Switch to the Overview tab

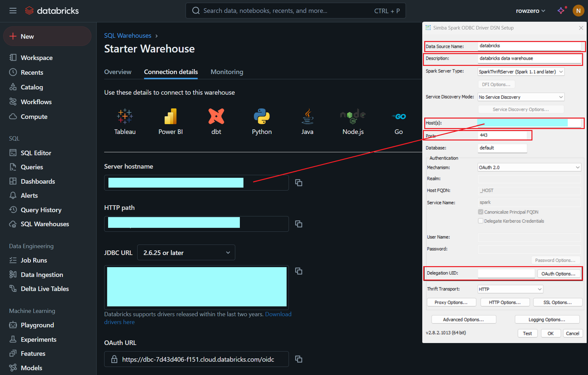[118, 72]
